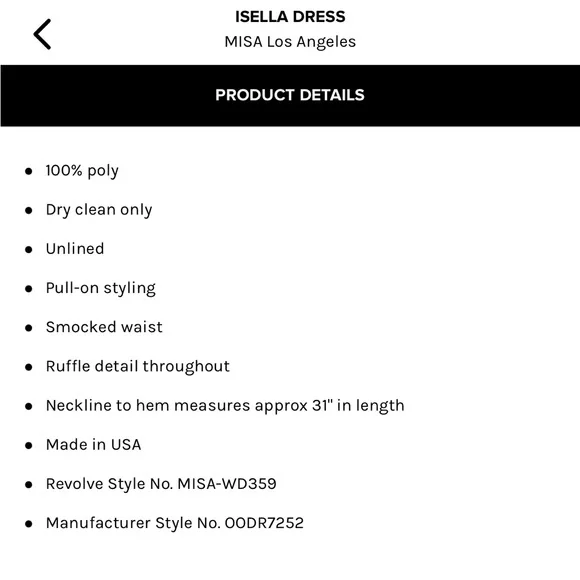Tap the Made in USA item
This screenshot has height=580, width=580.
(x=93, y=445)
